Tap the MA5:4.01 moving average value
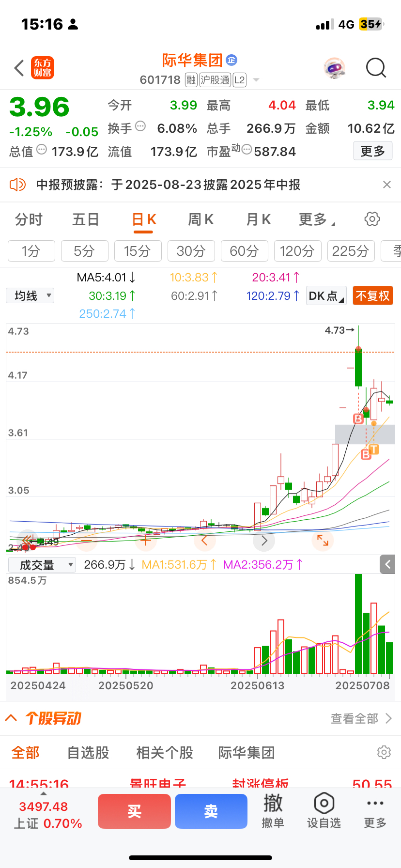This screenshot has height=868, width=401. [106, 278]
